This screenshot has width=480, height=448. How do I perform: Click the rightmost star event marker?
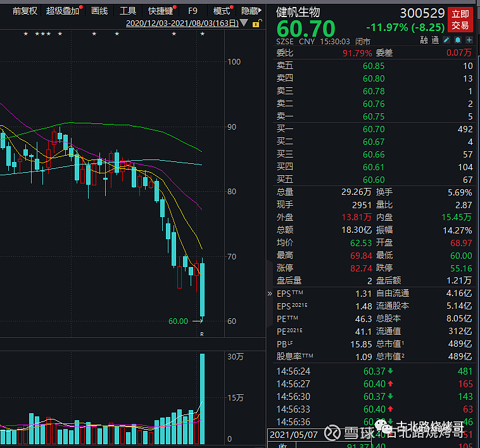[203, 34]
